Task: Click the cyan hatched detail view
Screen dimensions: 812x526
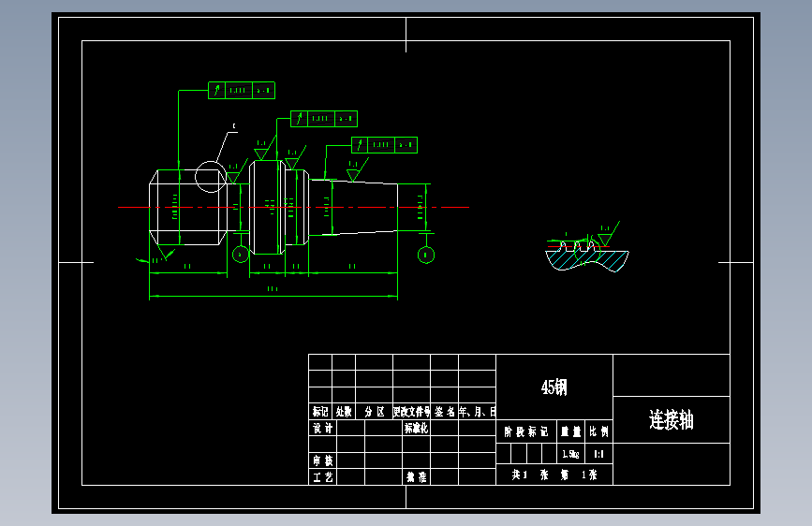Action: [x=587, y=259]
